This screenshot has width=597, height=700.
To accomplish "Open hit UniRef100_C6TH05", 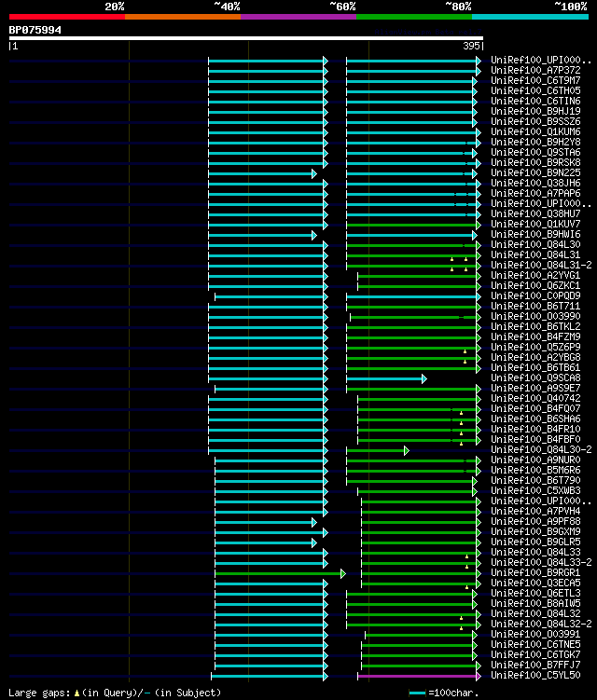I will [x=535, y=91].
